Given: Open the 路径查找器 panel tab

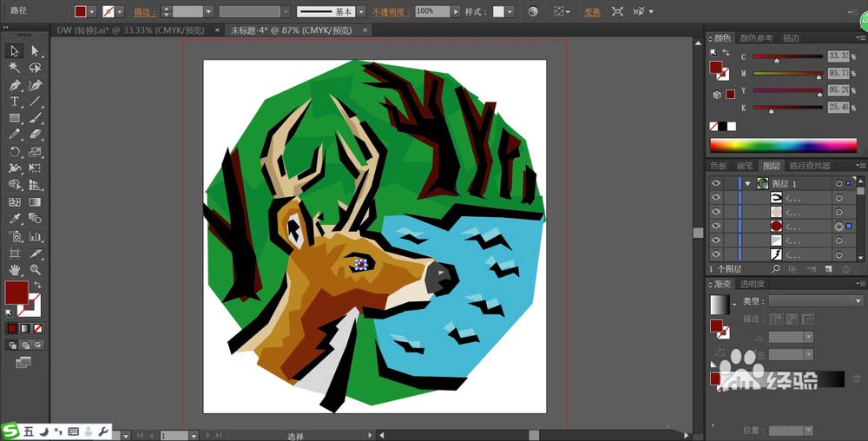Looking at the screenshot, I should (x=808, y=166).
